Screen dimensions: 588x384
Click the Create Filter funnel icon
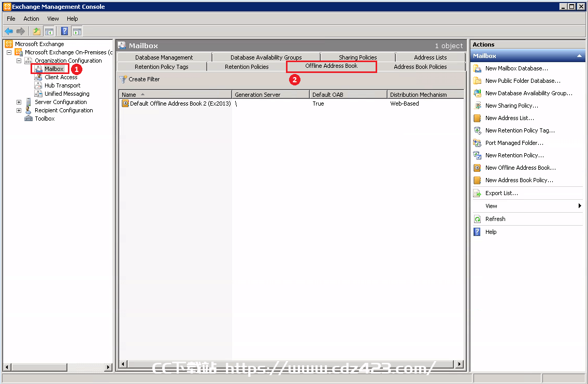(x=123, y=79)
